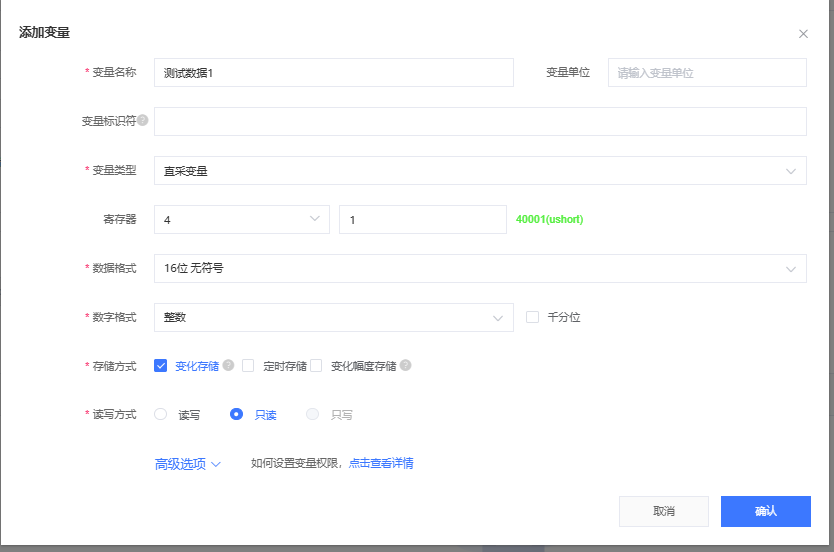This screenshot has width=834, height=552.
Task: Click help icon beside 变化存储
Action: (228, 366)
